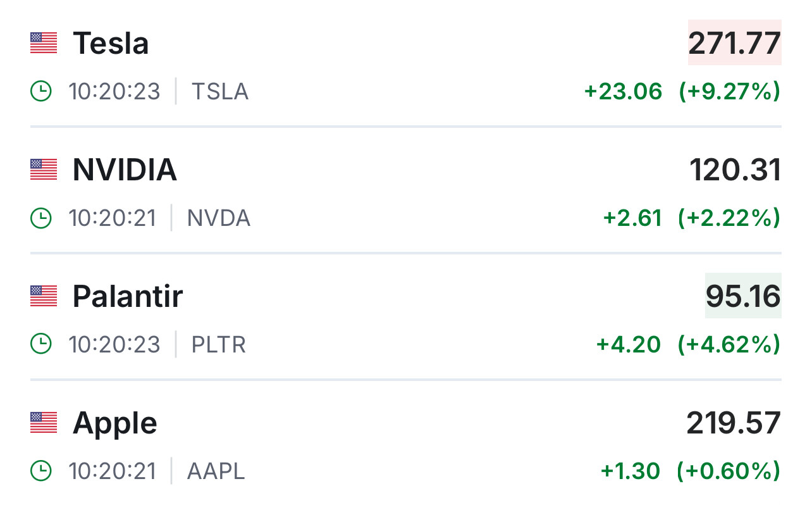The image size is (812, 505).
Task: Click the clock icon in Tesla row
Action: tap(40, 92)
